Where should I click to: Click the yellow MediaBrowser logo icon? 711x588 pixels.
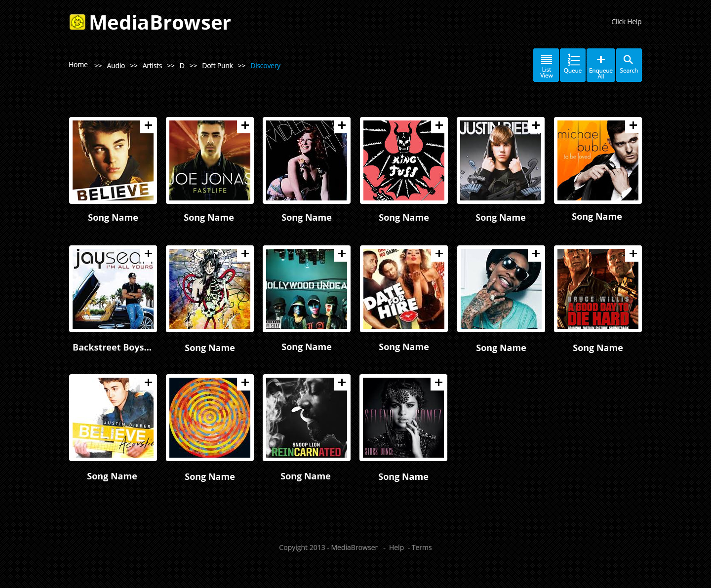point(78,22)
